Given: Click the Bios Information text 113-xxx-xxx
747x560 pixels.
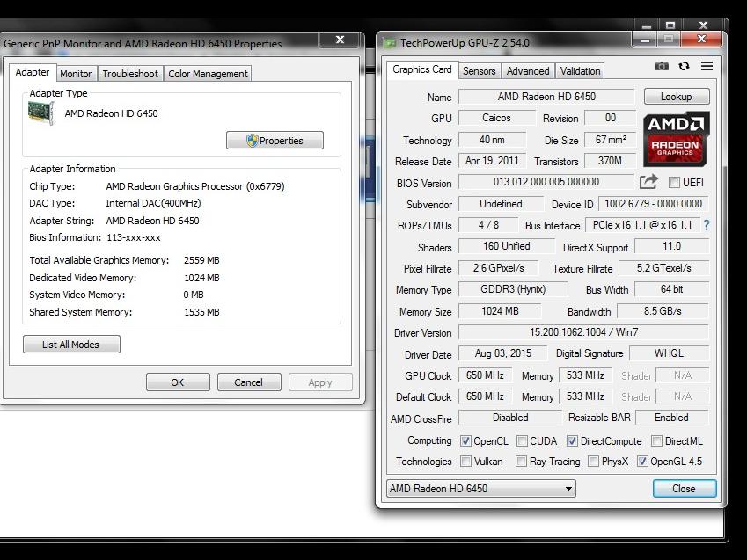Looking at the screenshot, I should (x=134, y=237).
